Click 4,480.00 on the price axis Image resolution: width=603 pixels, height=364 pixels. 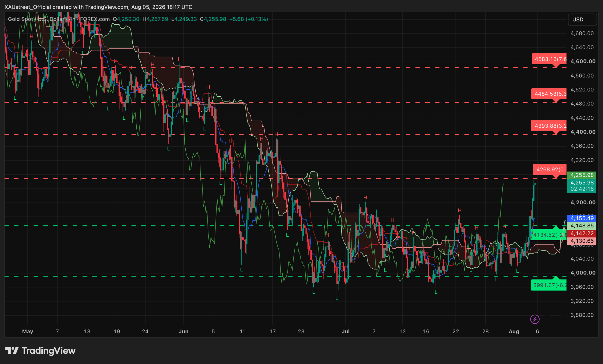pos(582,104)
